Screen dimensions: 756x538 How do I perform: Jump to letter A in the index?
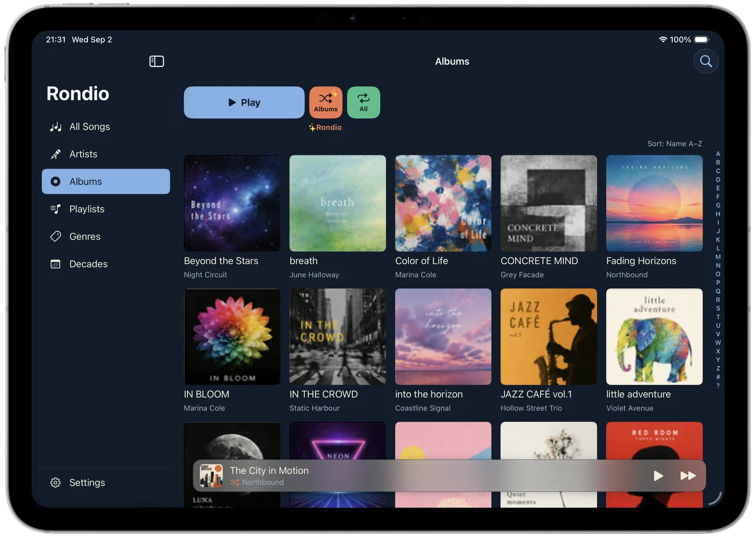coord(718,154)
